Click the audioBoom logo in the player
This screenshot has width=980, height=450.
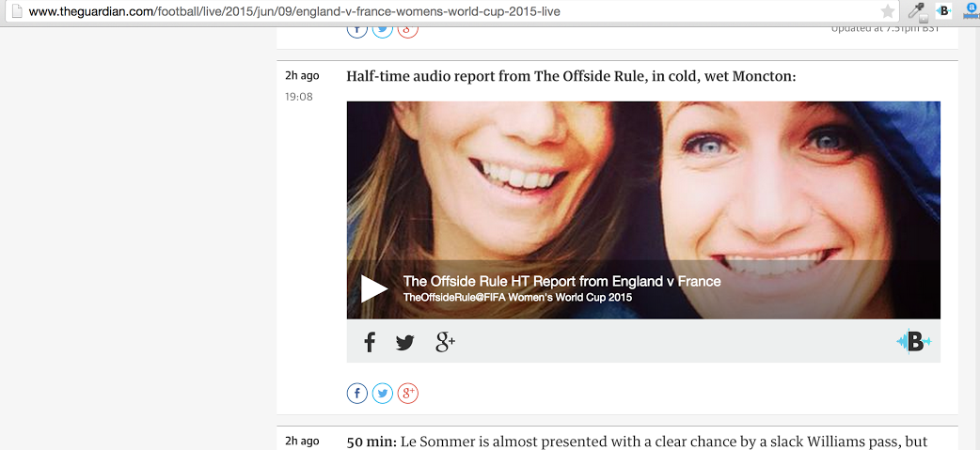[912, 342]
